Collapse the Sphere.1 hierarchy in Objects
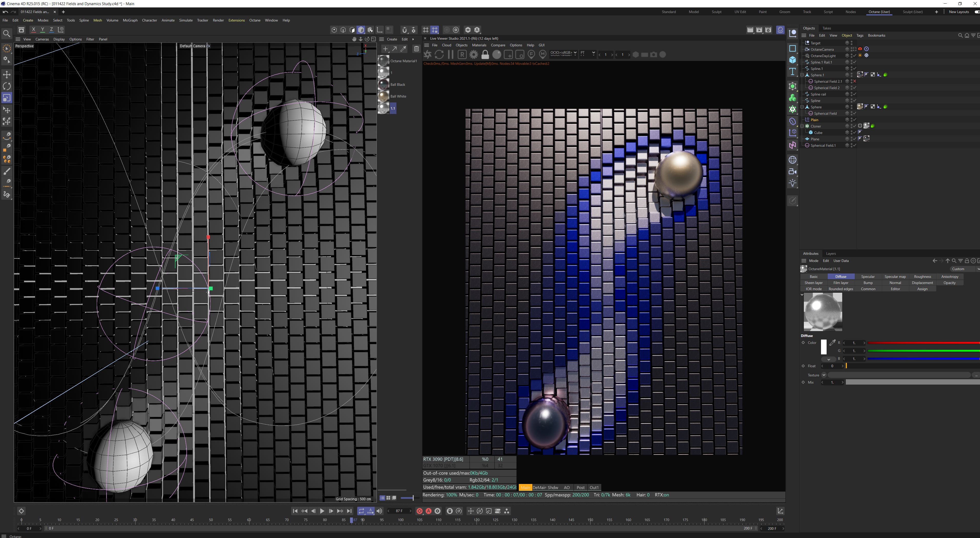This screenshot has width=980, height=538. tap(802, 75)
